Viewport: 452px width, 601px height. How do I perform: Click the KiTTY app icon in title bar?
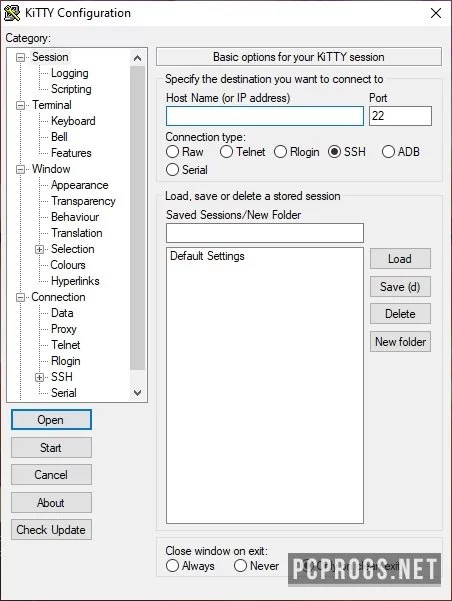click(12, 13)
